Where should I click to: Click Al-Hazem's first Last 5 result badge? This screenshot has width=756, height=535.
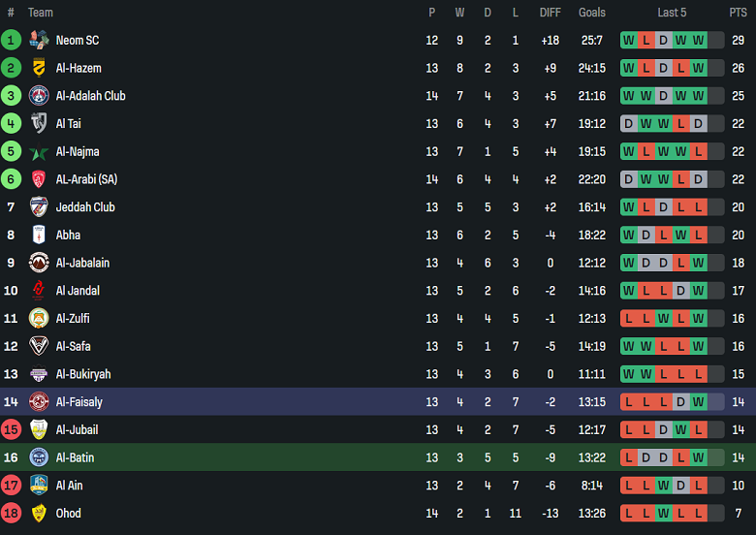tap(628, 68)
